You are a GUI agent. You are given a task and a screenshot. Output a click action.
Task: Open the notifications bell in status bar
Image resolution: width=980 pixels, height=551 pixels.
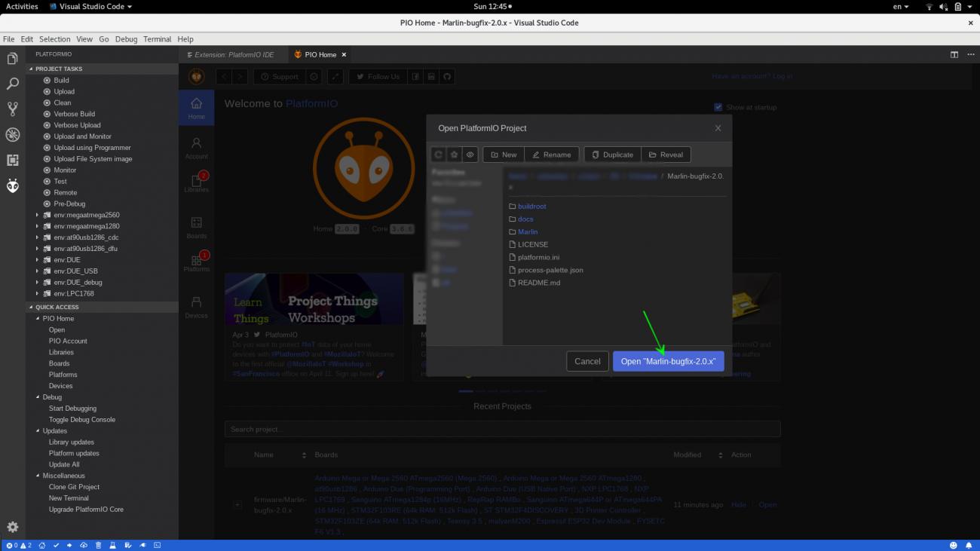coord(969,545)
